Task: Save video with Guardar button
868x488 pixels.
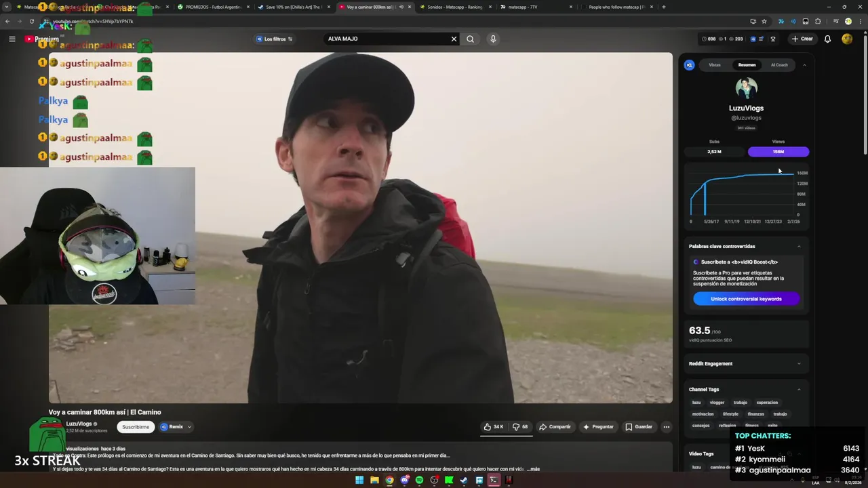Action: click(639, 427)
